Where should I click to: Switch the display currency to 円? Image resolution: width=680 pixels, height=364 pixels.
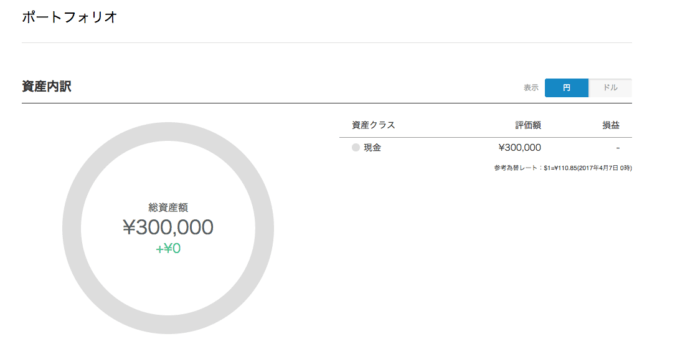pyautogui.click(x=566, y=88)
